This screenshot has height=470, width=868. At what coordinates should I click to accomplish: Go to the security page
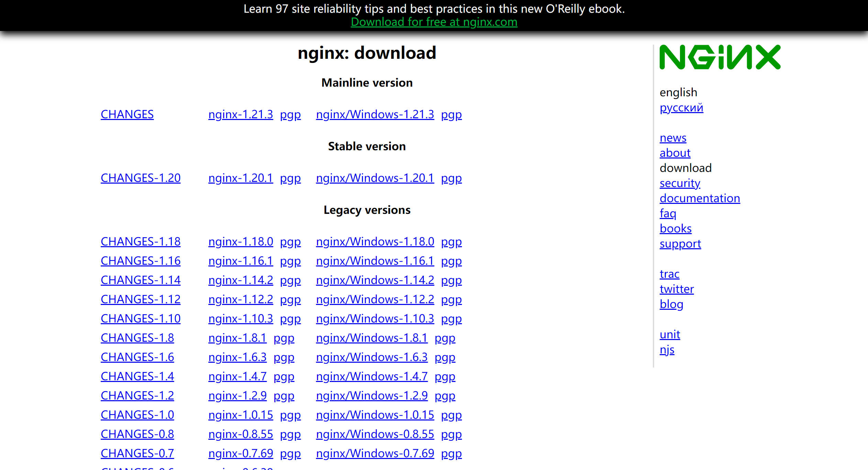(680, 183)
